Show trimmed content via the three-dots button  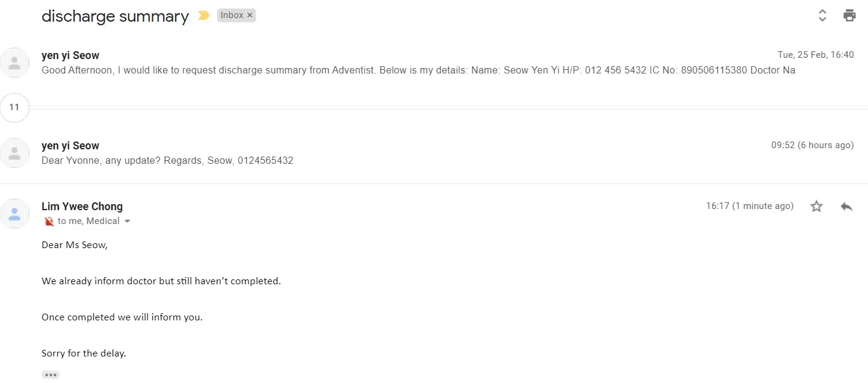click(x=51, y=375)
